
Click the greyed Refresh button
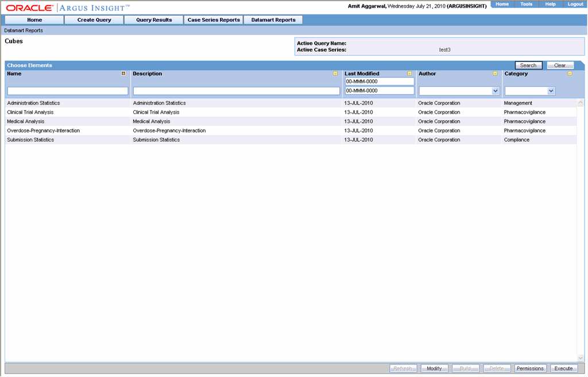point(403,368)
